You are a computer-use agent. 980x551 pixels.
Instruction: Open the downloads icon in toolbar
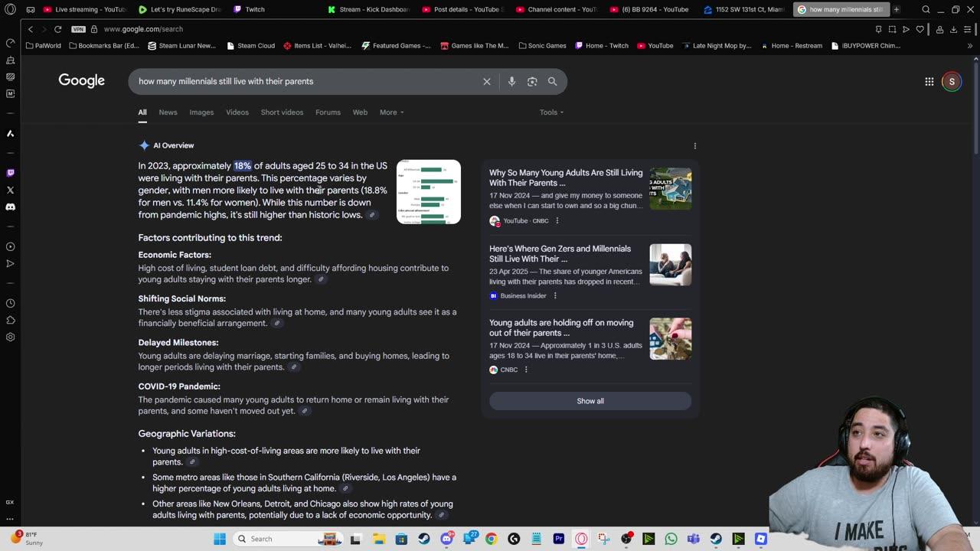tap(953, 29)
